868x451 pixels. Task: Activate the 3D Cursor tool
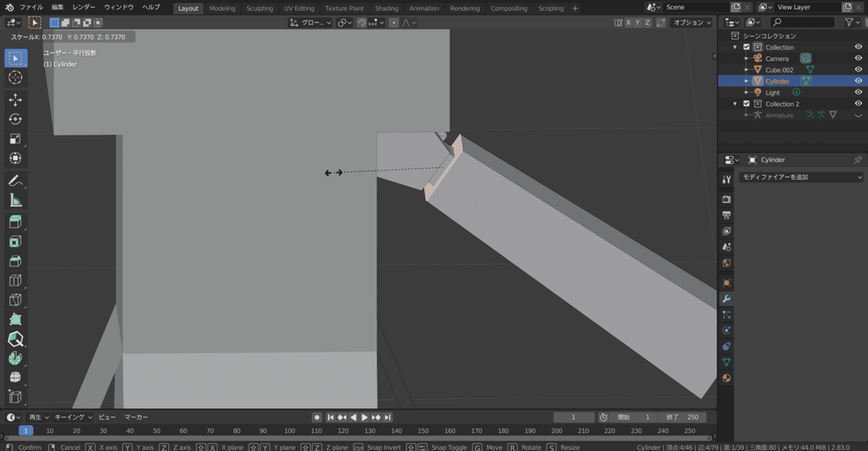[15, 77]
